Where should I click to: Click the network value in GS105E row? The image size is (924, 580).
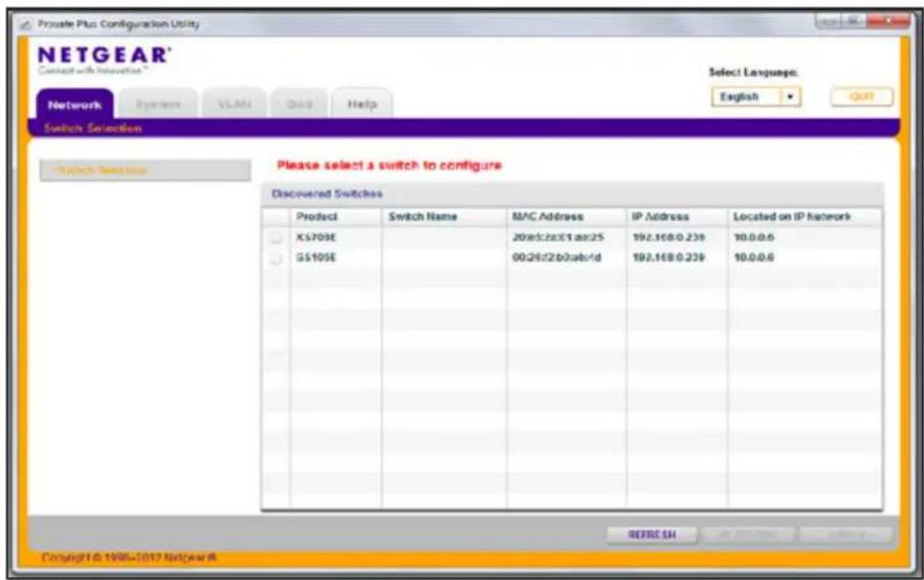tap(753, 258)
